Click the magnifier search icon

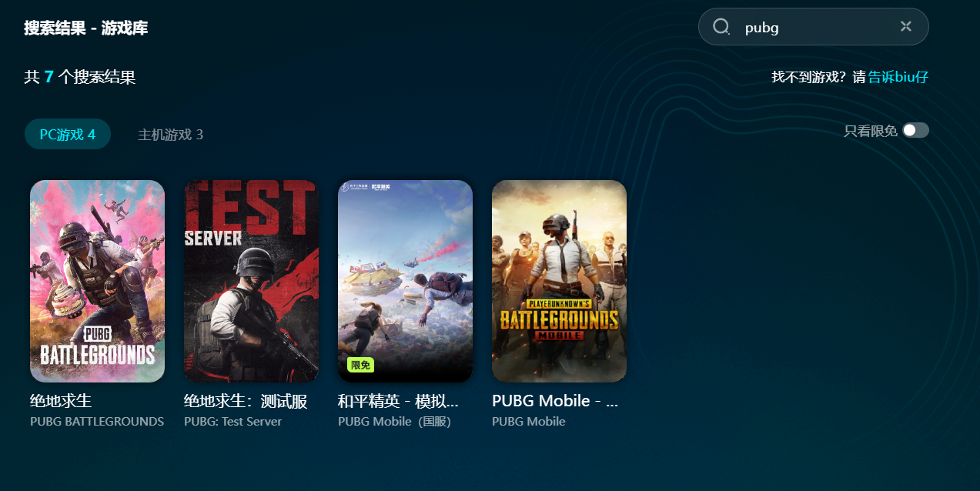pyautogui.click(x=721, y=27)
